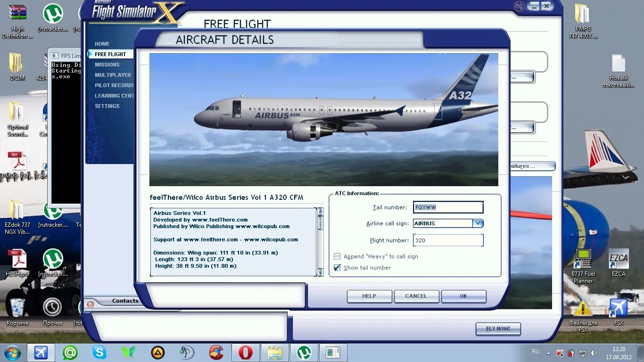Click the Airbus A320 preview image
This screenshot has height=362, width=644.
click(323, 120)
